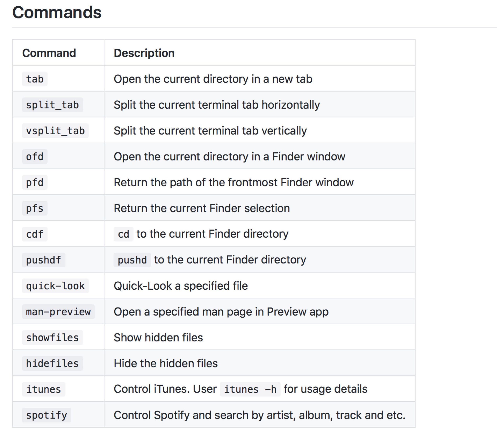
Task: Click the inline 'cd' code in description
Action: click(x=123, y=234)
